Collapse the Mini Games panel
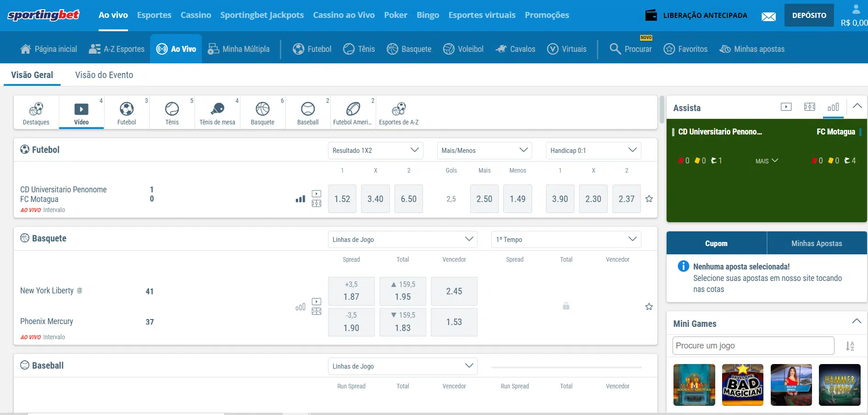 [857, 321]
